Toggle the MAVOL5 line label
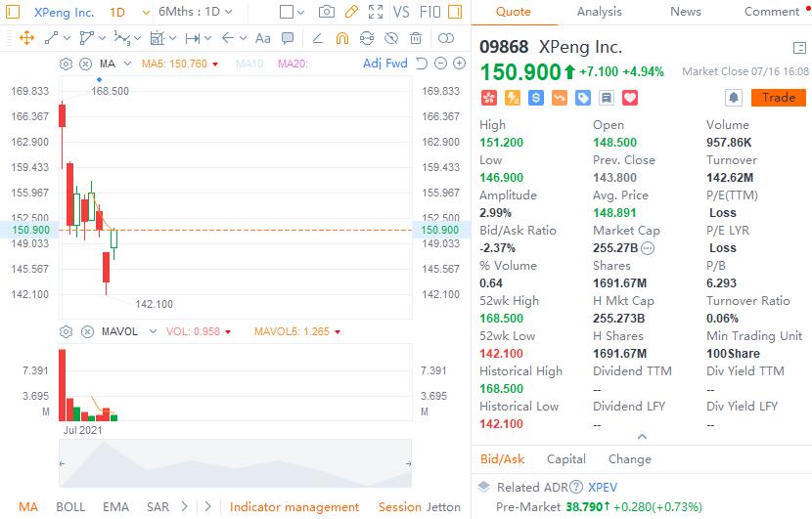Viewport: 812px width, 519px height. point(292,331)
